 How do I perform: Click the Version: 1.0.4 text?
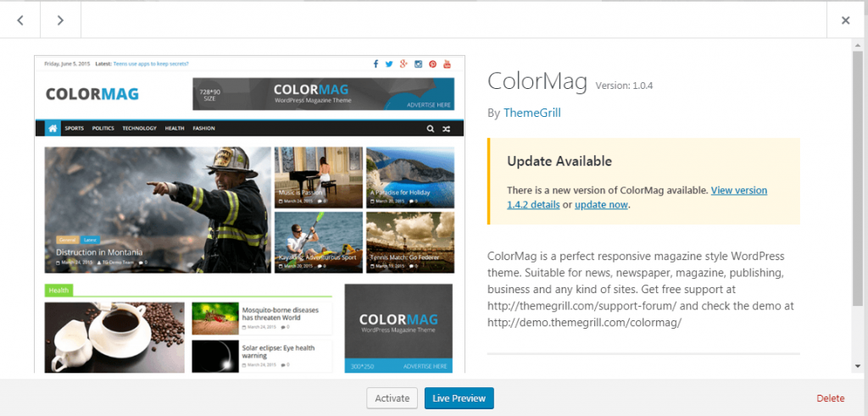pyautogui.click(x=625, y=86)
